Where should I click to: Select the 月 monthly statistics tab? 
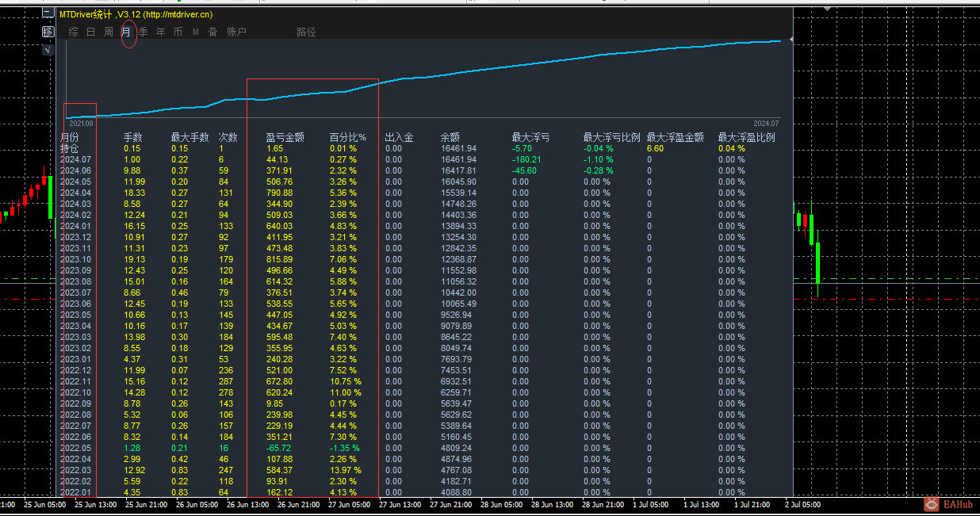127,32
